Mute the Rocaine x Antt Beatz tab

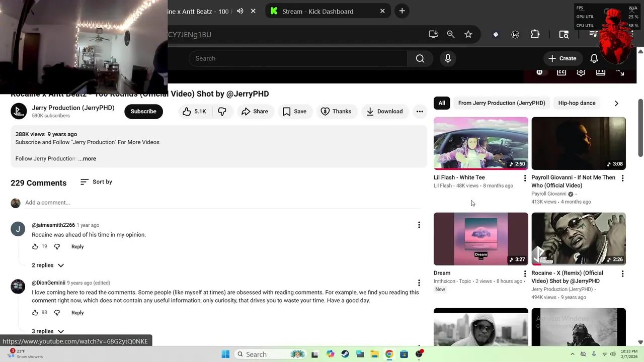[240, 11]
